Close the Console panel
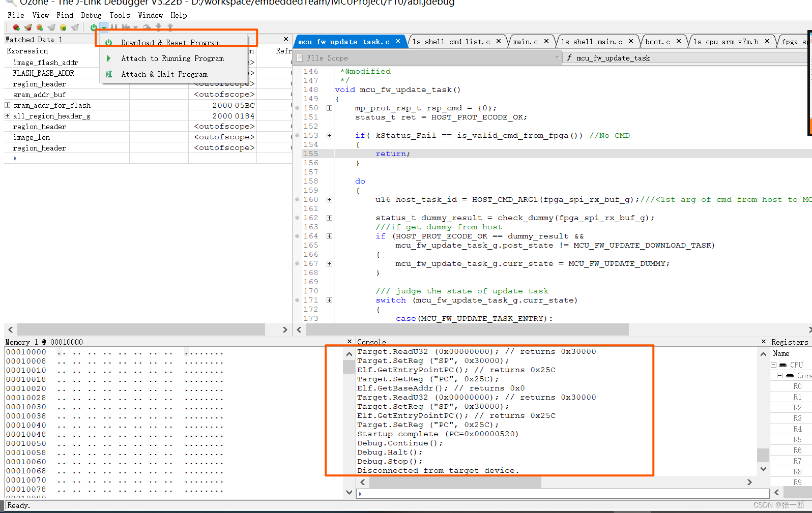This screenshot has height=513, width=812. coord(763,342)
